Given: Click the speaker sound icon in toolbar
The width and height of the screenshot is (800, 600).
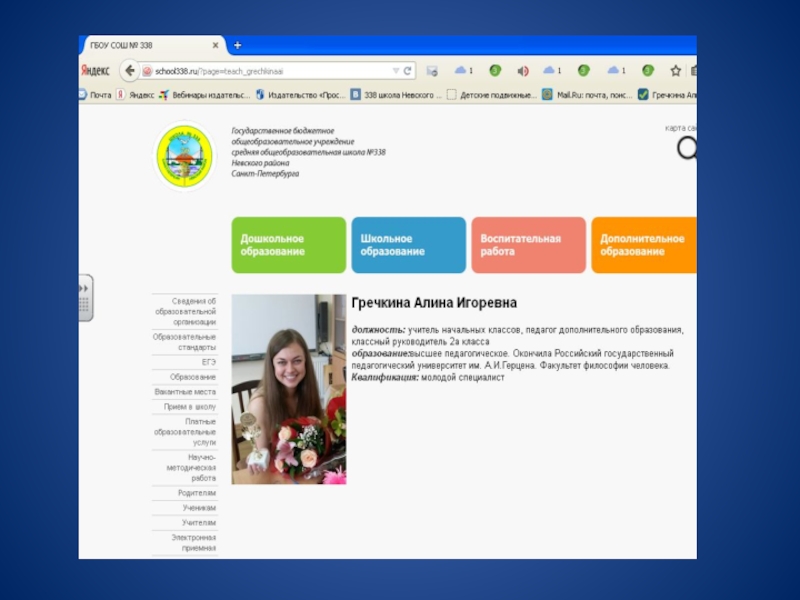Looking at the screenshot, I should [x=522, y=71].
